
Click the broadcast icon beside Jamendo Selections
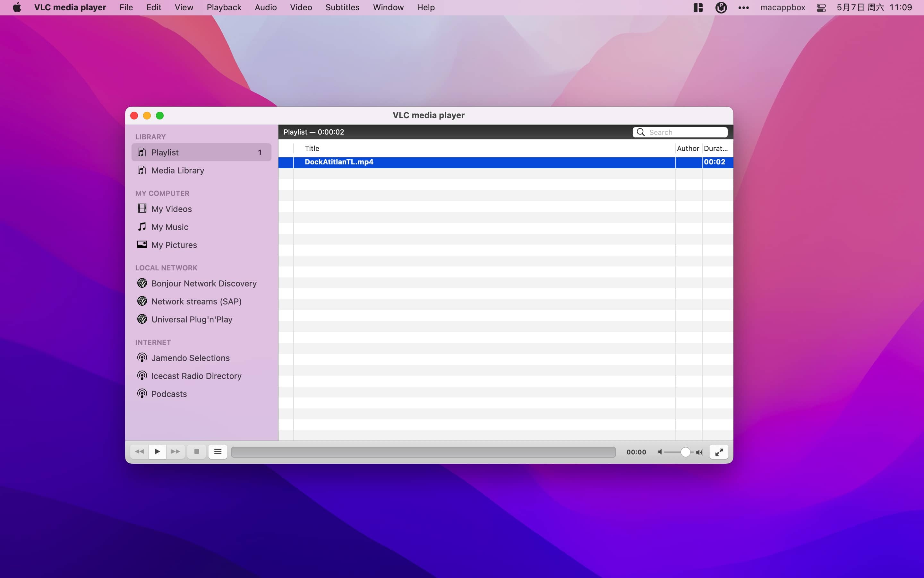click(x=142, y=358)
